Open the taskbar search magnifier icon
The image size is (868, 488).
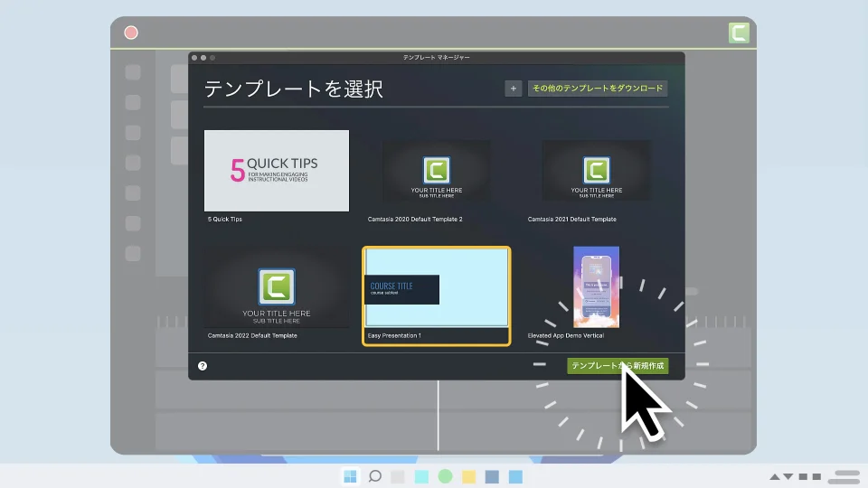pos(374,476)
